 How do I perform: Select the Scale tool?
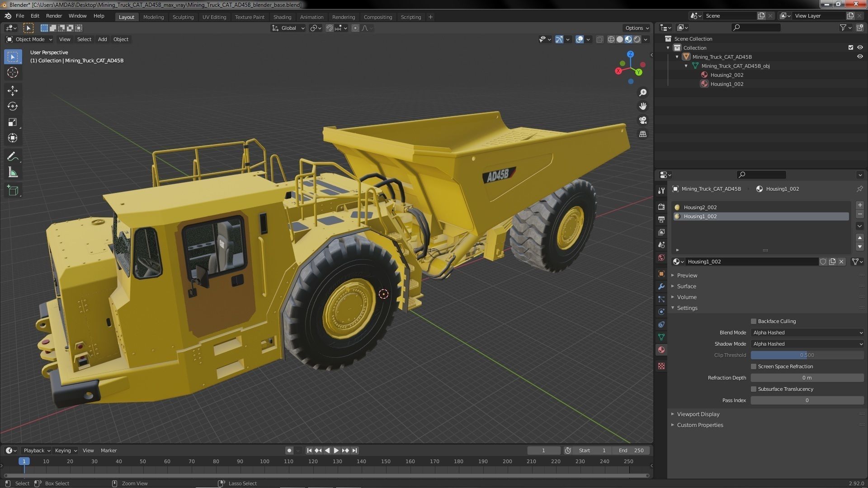coord(13,122)
